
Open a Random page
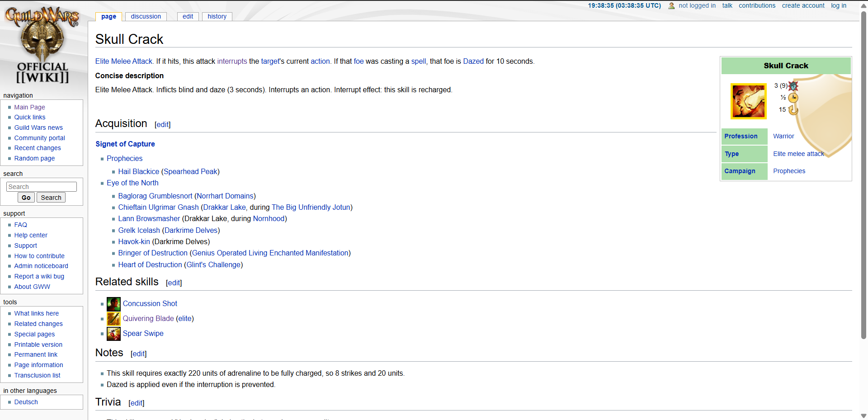pos(34,158)
